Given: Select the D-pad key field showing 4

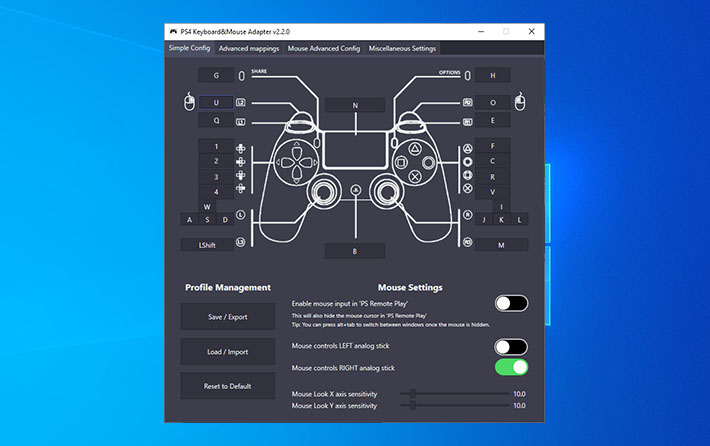Looking at the screenshot, I should pos(216,192).
